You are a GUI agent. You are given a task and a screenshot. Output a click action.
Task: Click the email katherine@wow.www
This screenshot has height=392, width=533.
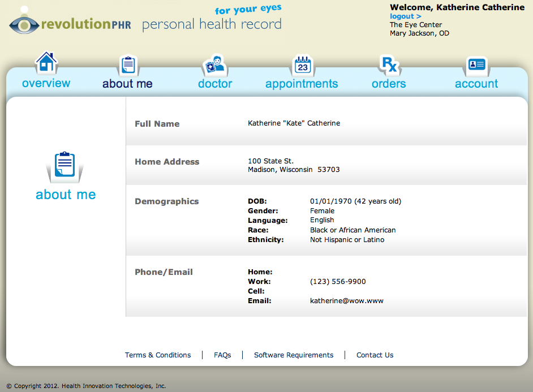tap(347, 300)
